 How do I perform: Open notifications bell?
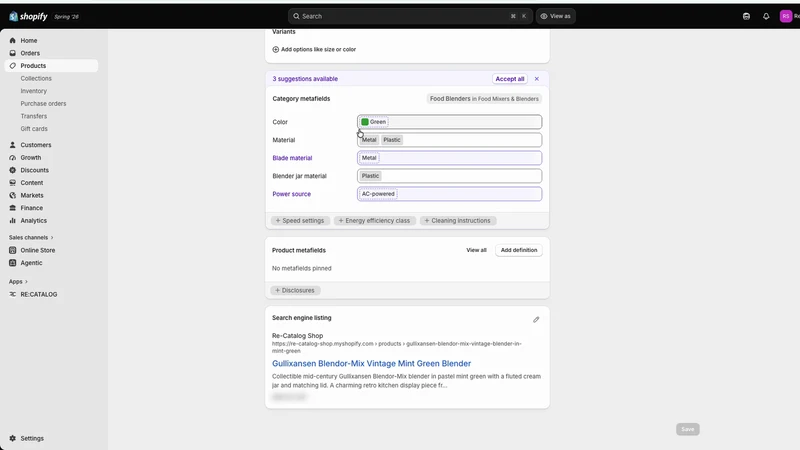point(766,16)
